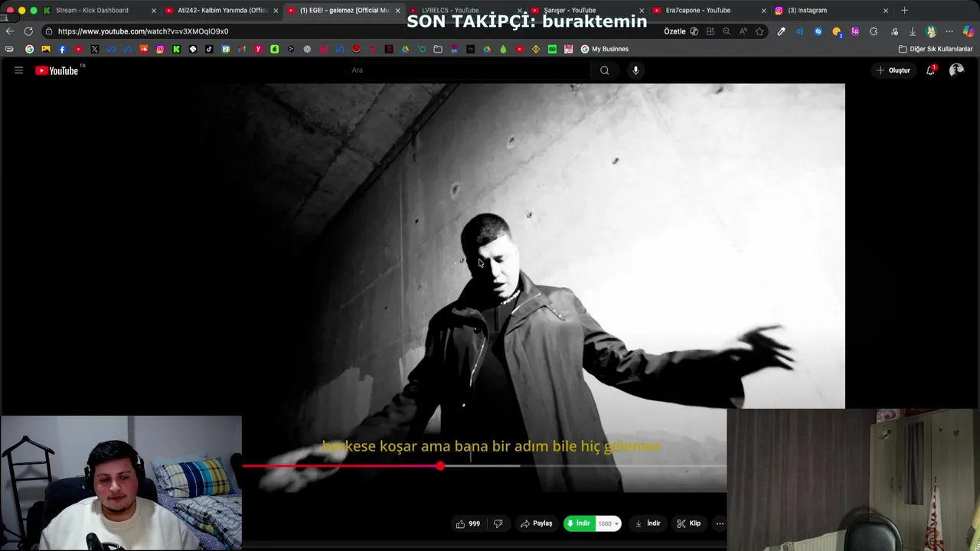The image size is (980, 551).
Task: Open the X (Twitter) bookmark icon
Action: click(x=95, y=49)
